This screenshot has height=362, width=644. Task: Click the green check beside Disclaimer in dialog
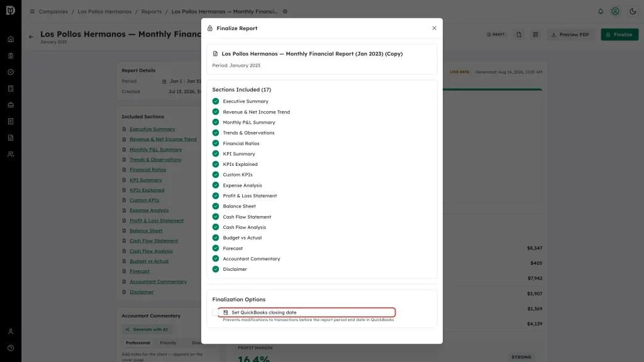pyautogui.click(x=216, y=269)
